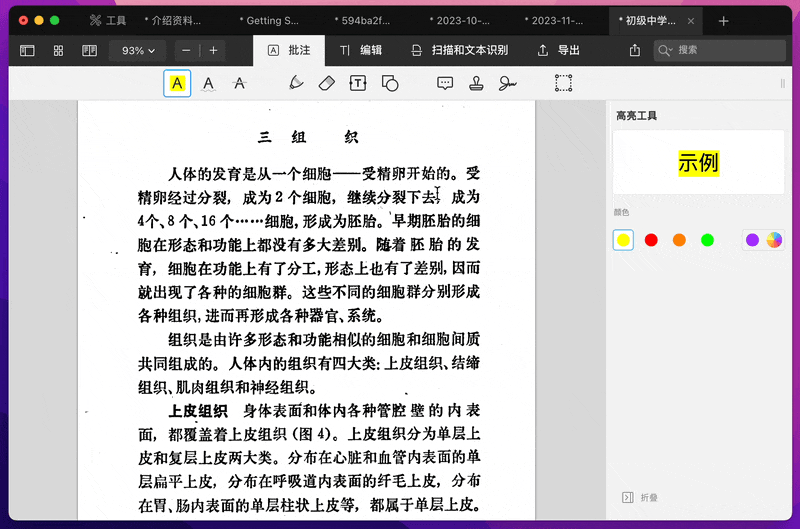The image size is (800, 529).
Task: Switch to the 编辑 edit tab
Action: [360, 50]
